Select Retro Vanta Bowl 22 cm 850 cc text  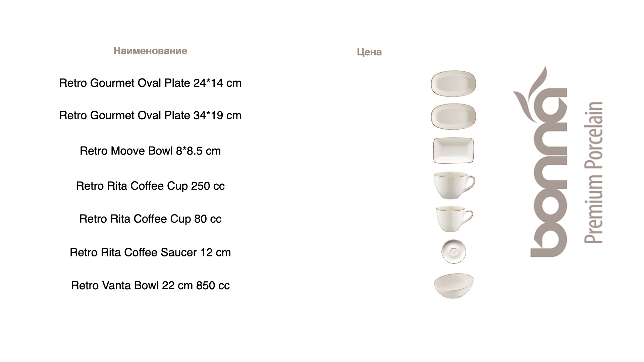(150, 286)
